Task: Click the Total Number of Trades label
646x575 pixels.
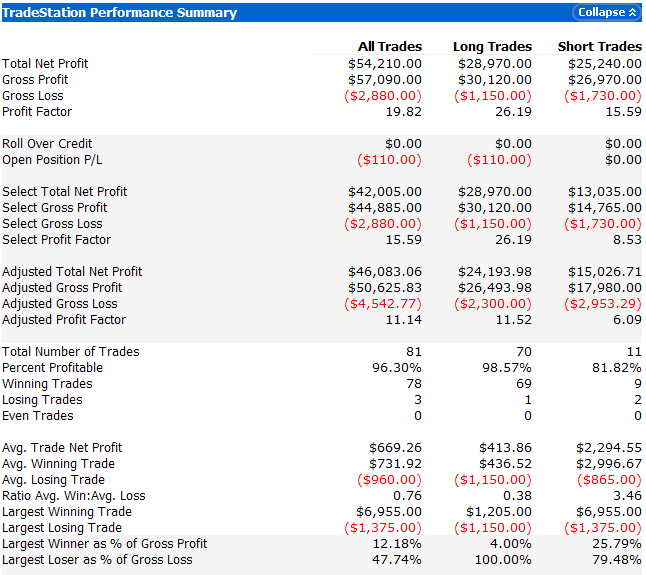Action: pyautogui.click(x=71, y=352)
